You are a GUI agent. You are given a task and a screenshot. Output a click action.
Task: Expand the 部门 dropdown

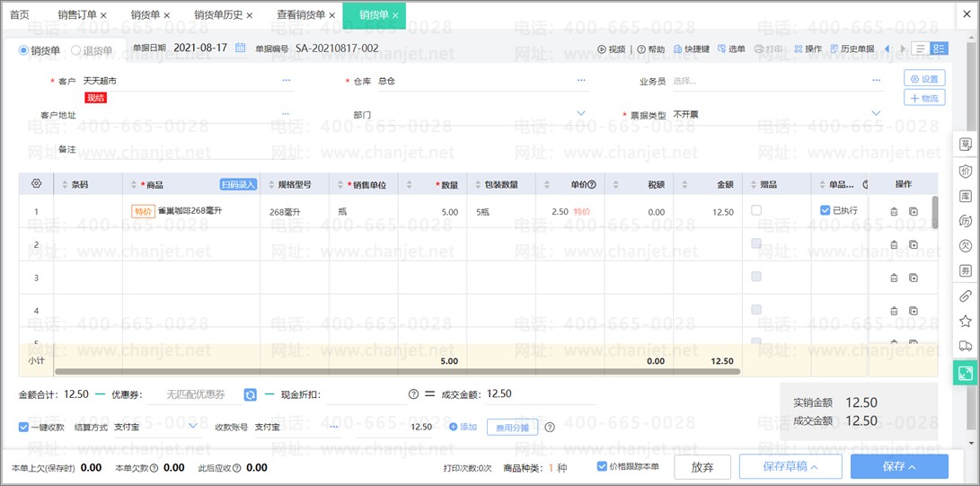(x=581, y=113)
